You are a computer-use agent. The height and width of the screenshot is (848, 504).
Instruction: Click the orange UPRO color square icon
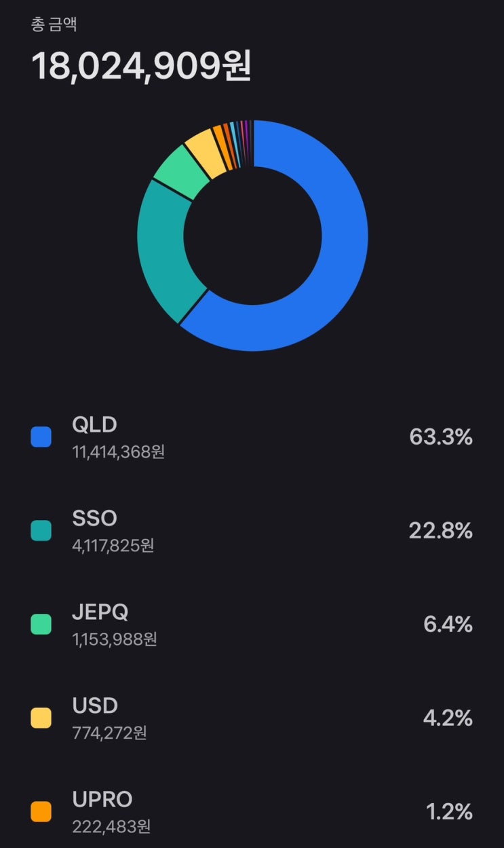tap(41, 813)
